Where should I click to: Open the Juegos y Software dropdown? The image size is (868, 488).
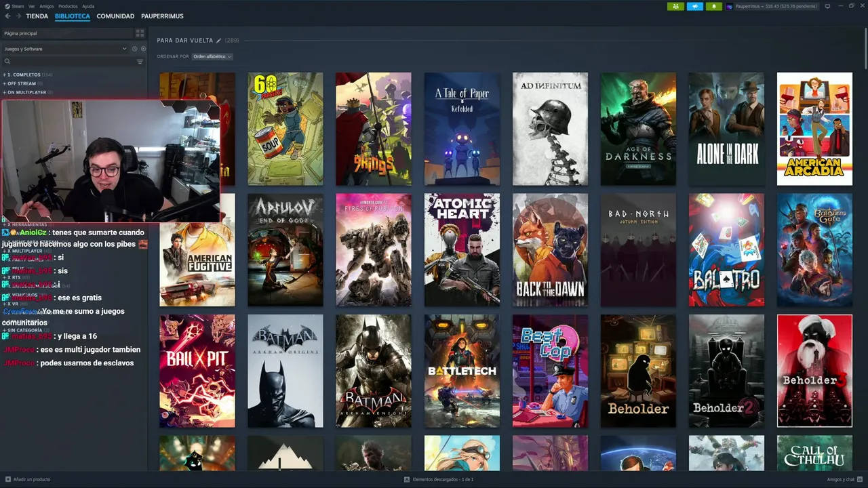tap(65, 49)
